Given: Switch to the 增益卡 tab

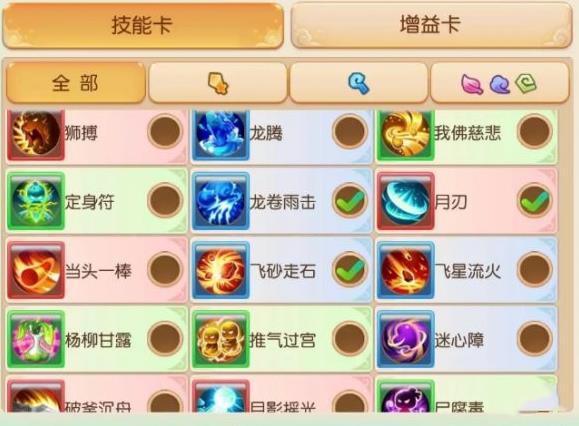Looking at the screenshot, I should 431,25.
